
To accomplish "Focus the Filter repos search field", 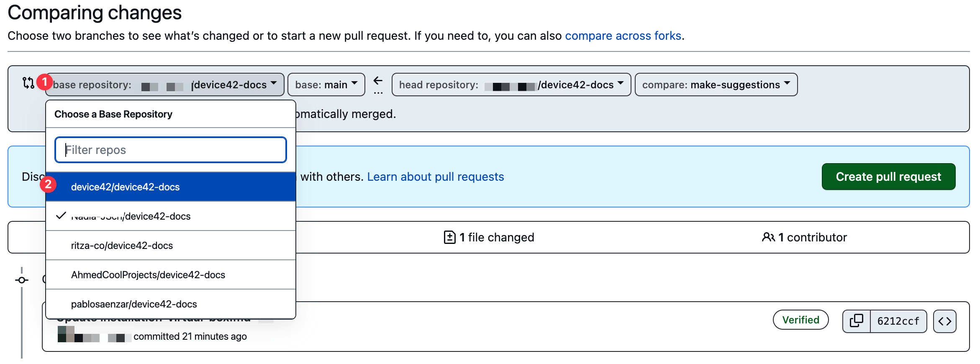I will pos(170,150).
